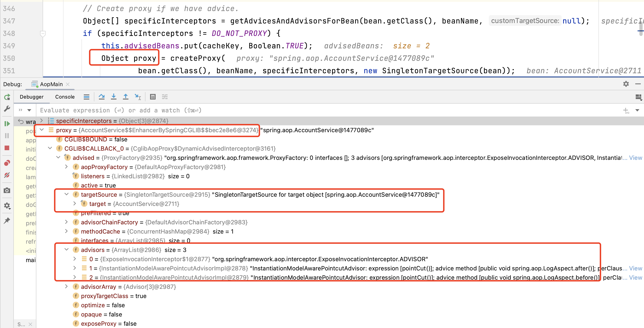This screenshot has height=328, width=644.
Task: Rerun the AopMain debug session
Action: (x=7, y=97)
